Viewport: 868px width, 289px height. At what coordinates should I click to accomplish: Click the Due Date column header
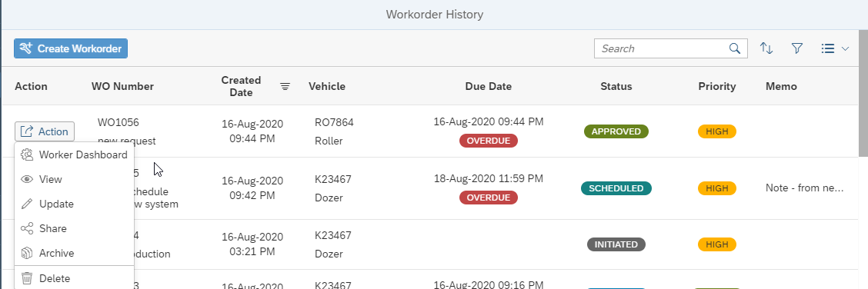(x=488, y=86)
